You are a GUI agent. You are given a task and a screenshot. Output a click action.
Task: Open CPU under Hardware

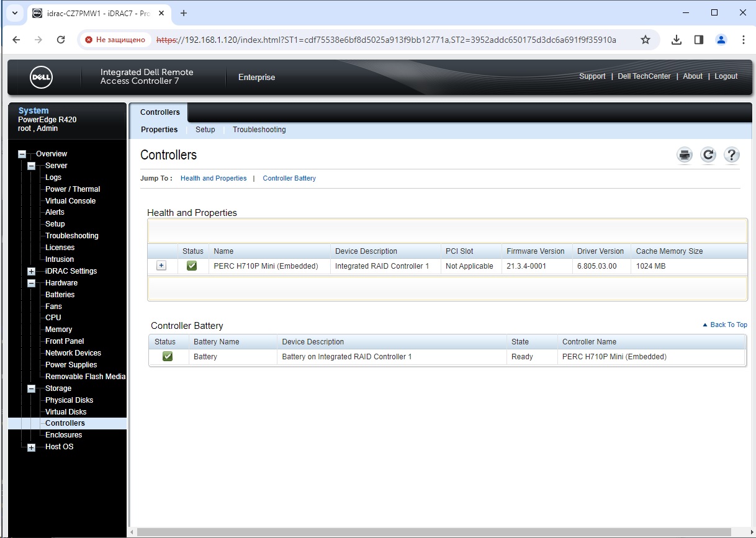click(x=53, y=318)
